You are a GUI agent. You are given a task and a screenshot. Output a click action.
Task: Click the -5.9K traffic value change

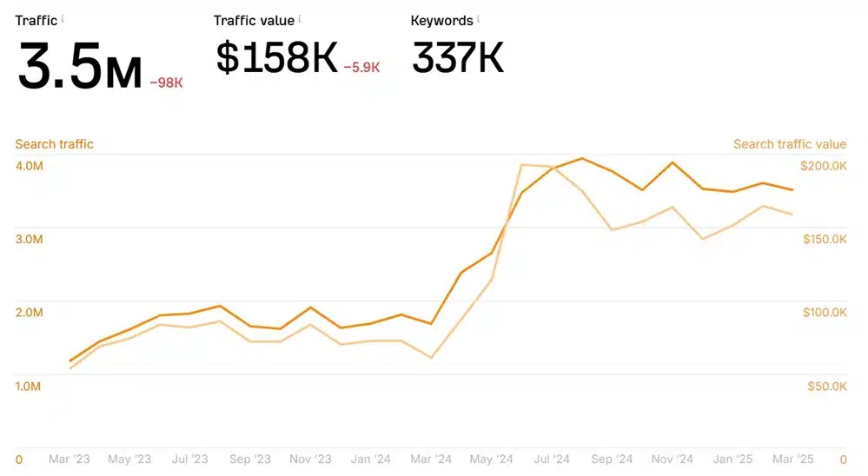361,67
